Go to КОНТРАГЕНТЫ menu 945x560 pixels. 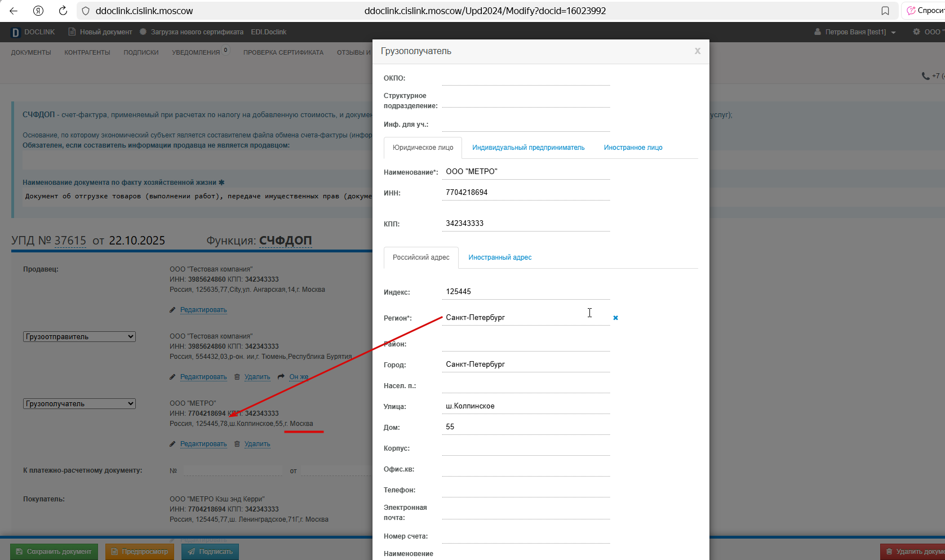(87, 52)
